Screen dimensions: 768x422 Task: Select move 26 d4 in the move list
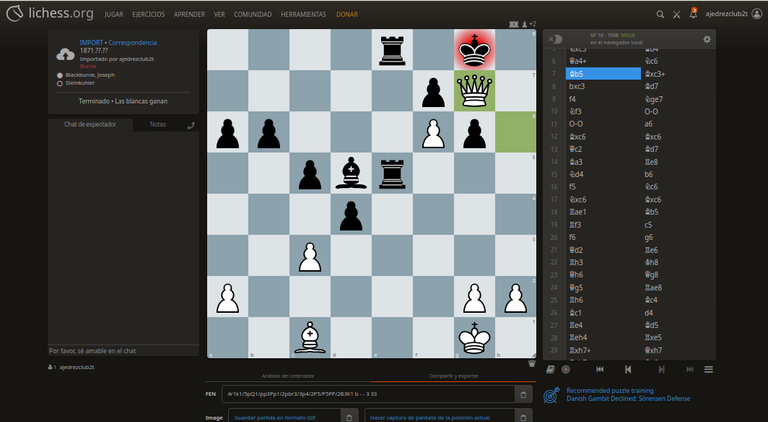pyautogui.click(x=678, y=313)
